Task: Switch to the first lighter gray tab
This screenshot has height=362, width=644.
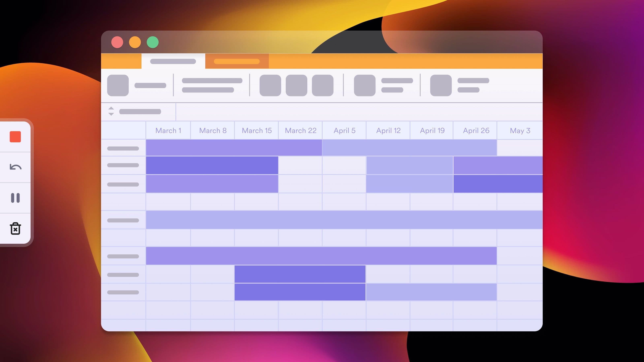Action: click(173, 61)
